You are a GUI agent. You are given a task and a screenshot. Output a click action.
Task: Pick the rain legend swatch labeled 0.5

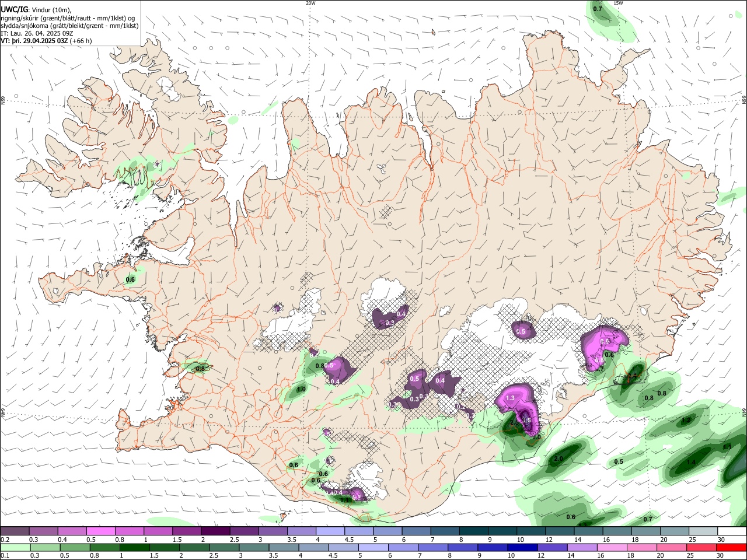75,548
